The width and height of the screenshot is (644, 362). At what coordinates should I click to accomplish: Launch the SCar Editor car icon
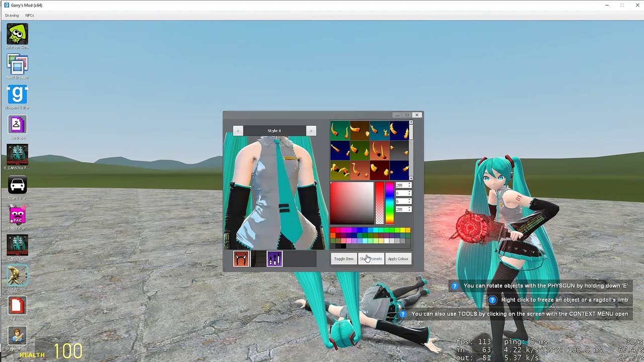pyautogui.click(x=17, y=185)
